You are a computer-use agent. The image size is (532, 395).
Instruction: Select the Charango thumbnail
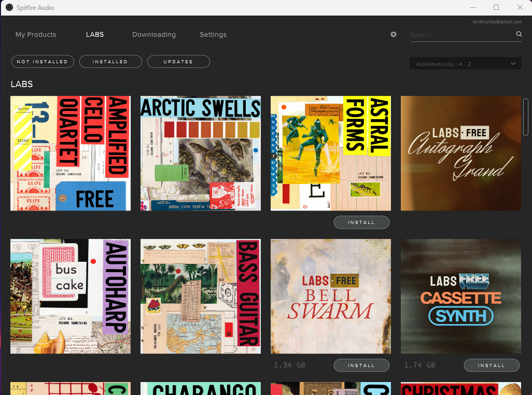click(x=201, y=389)
